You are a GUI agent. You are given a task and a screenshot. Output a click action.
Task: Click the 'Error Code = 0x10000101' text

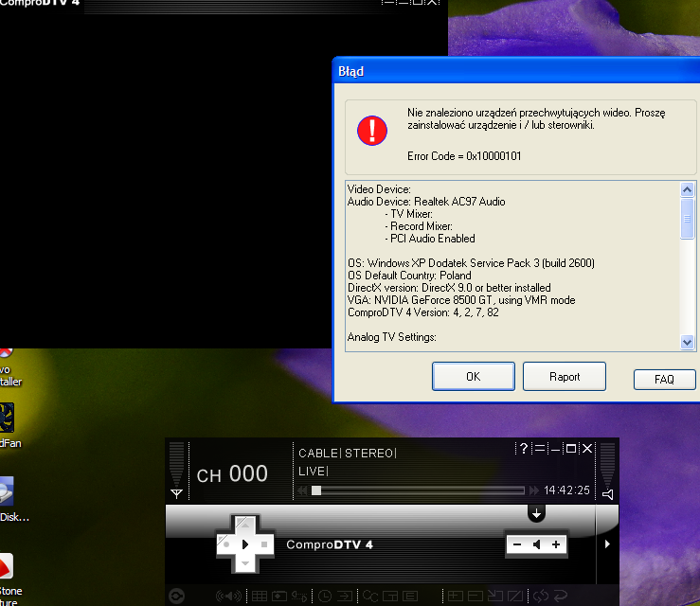coord(464,156)
